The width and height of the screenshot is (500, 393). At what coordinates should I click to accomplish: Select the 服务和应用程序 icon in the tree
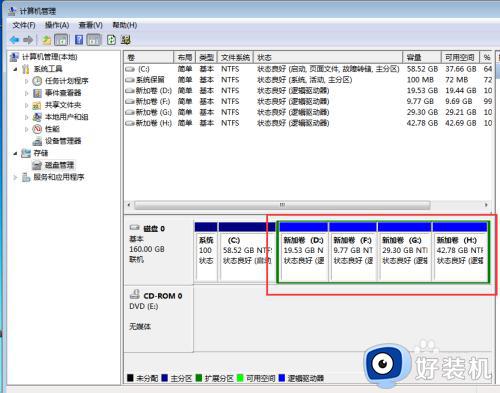coord(26,177)
